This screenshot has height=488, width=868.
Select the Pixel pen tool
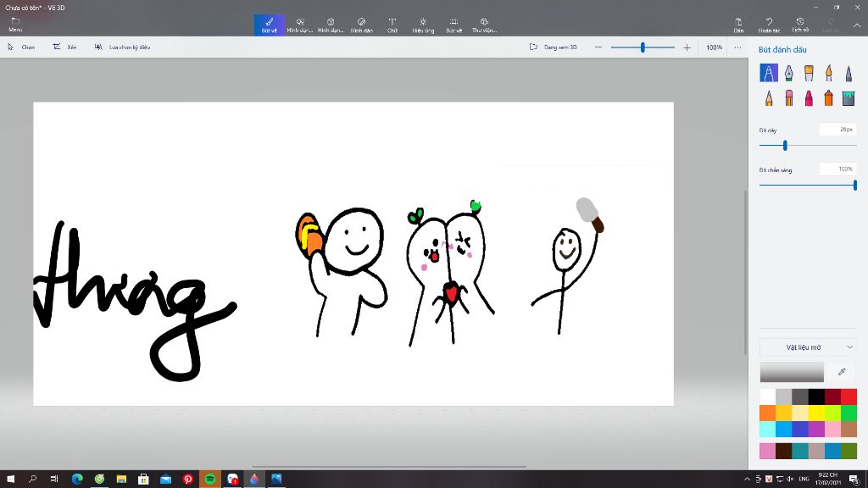(x=849, y=73)
